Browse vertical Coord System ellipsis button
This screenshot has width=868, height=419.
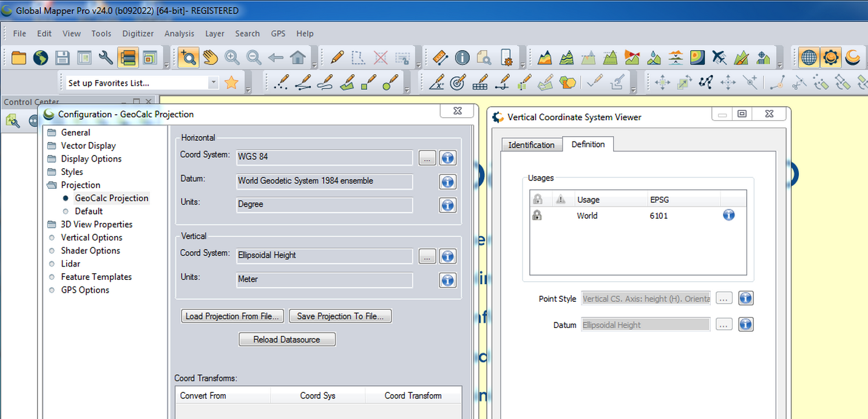[x=427, y=256]
